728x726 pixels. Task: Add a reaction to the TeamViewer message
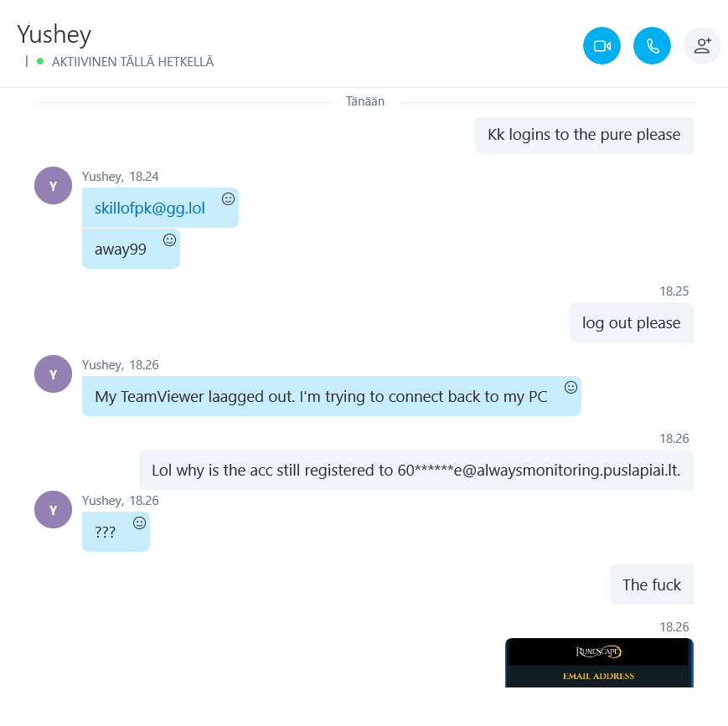point(571,387)
